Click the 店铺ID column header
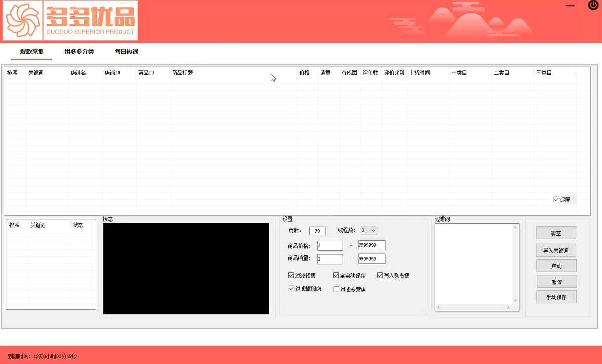 pos(119,73)
